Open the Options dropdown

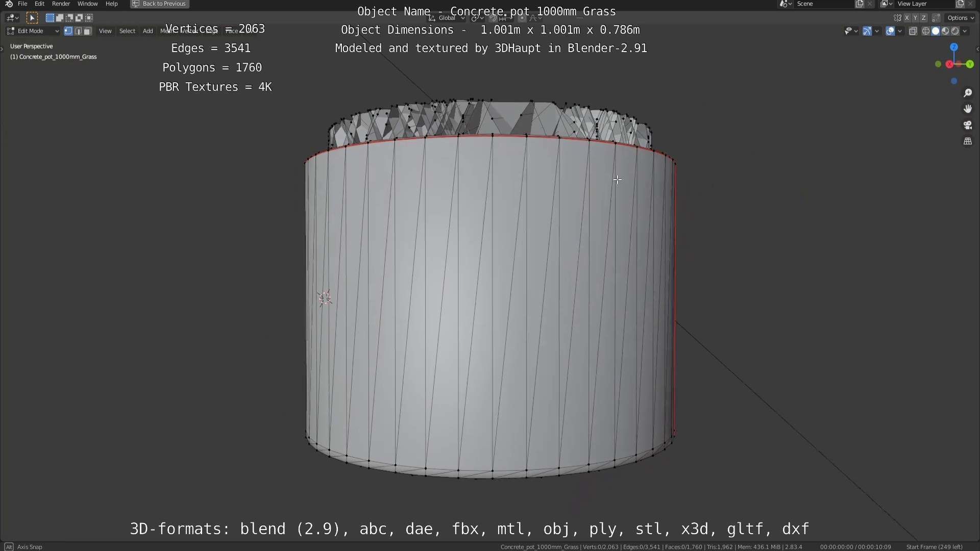point(961,18)
